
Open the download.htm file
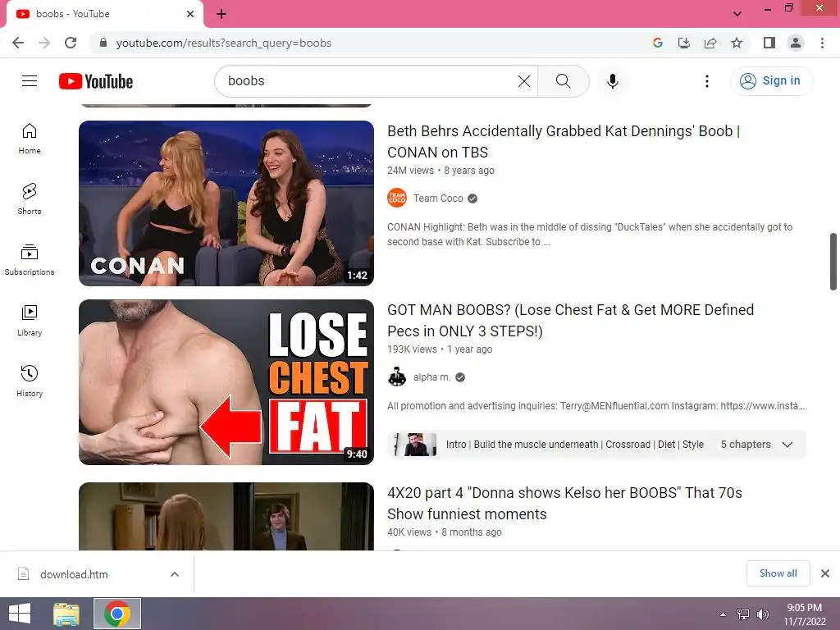[75, 574]
